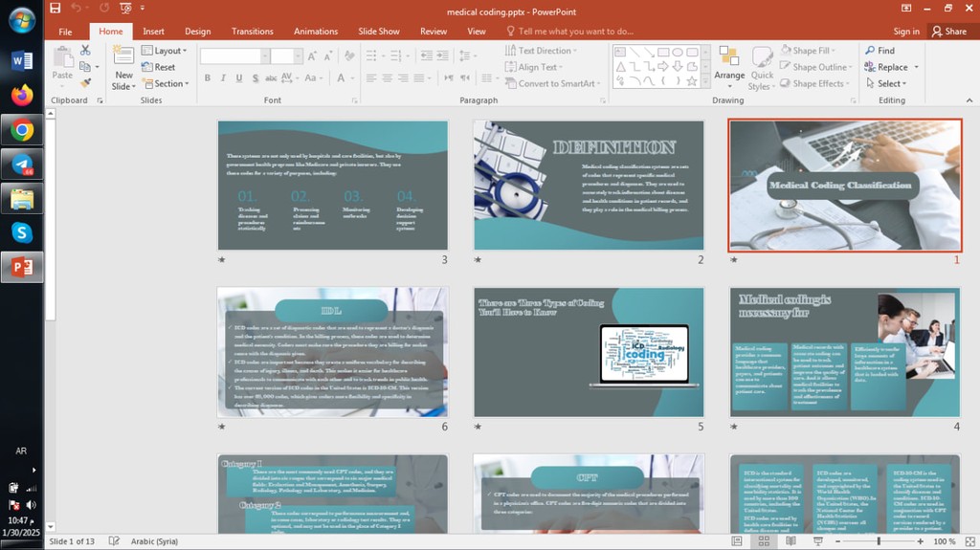Image resolution: width=980 pixels, height=550 pixels.
Task: Click the New Slide icon
Action: pyautogui.click(x=123, y=56)
